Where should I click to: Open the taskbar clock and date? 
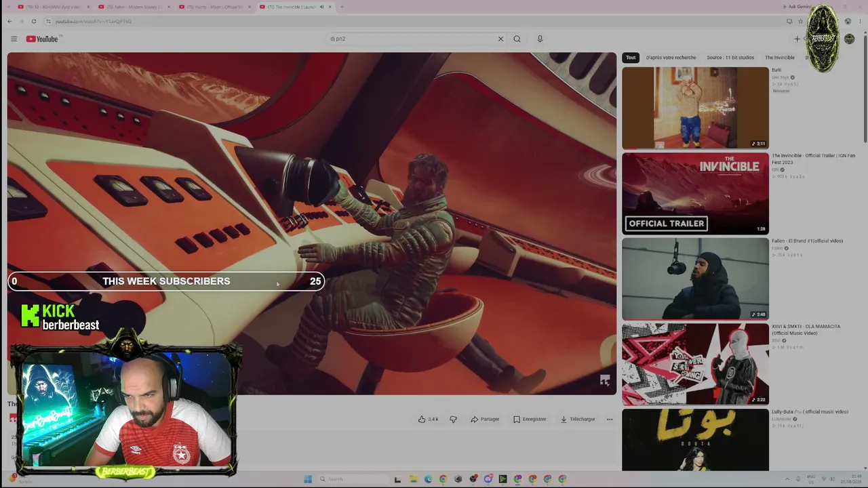click(x=852, y=479)
